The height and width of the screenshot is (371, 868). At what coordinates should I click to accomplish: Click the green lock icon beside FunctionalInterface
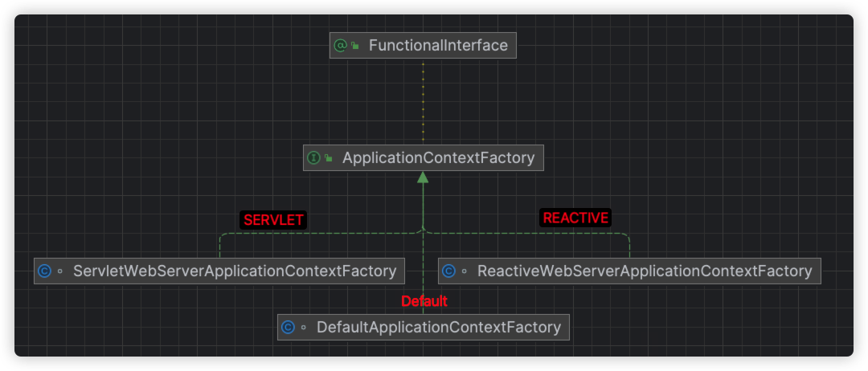355,46
